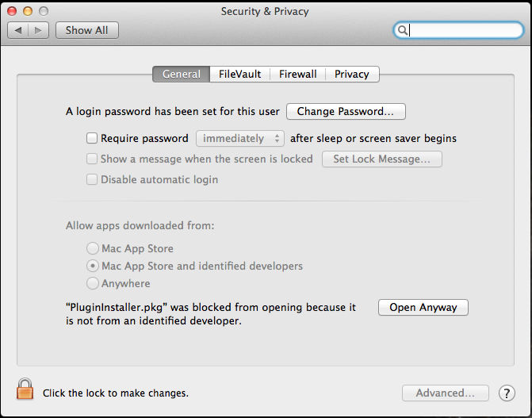Click the red close window button
The image size is (532, 418).
click(x=12, y=11)
